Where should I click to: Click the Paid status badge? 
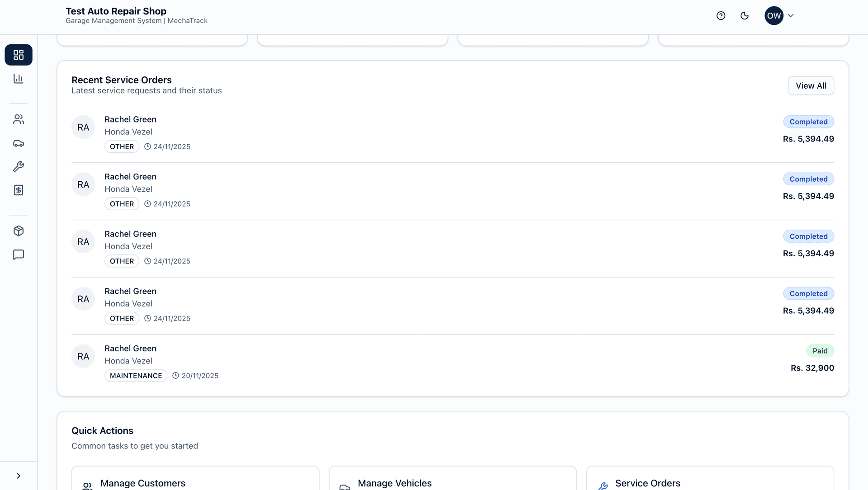pyautogui.click(x=821, y=351)
